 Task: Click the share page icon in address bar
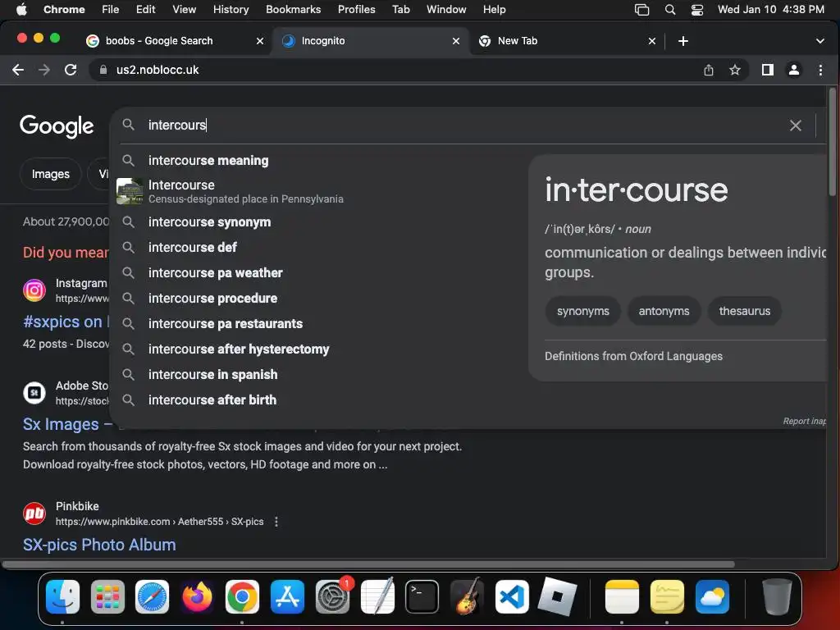pos(708,70)
